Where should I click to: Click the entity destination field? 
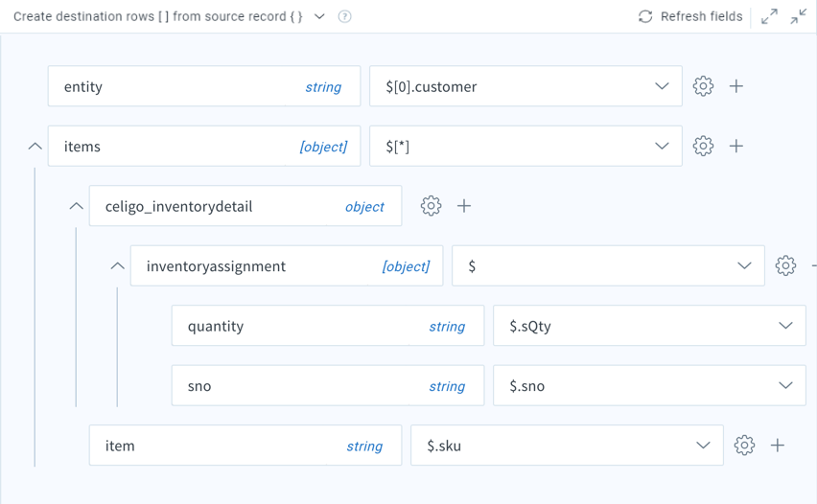coord(204,86)
